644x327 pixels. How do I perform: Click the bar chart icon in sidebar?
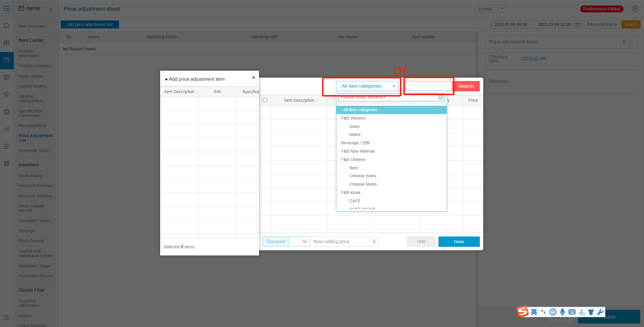point(7,129)
